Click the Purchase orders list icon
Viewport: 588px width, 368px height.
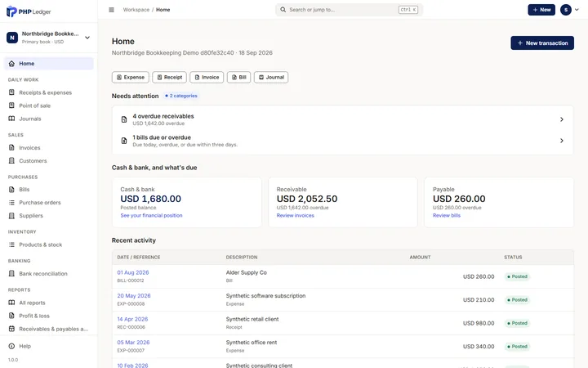(x=11, y=203)
